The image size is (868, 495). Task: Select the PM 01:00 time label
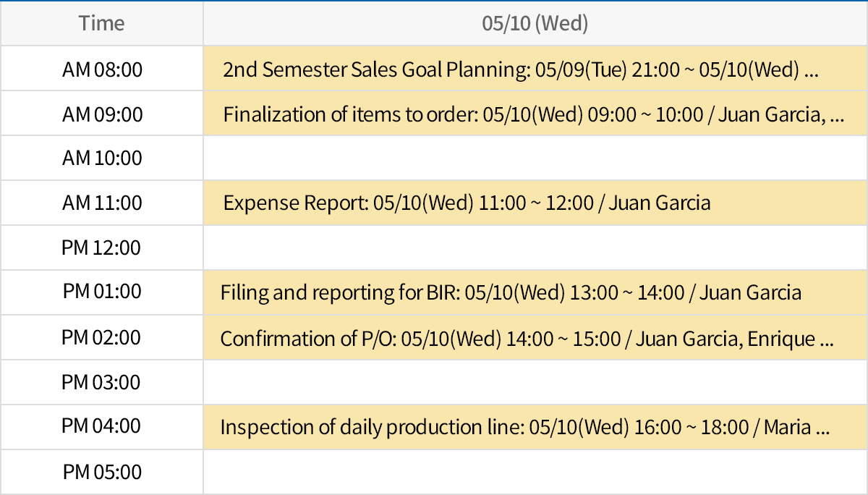[x=101, y=292]
